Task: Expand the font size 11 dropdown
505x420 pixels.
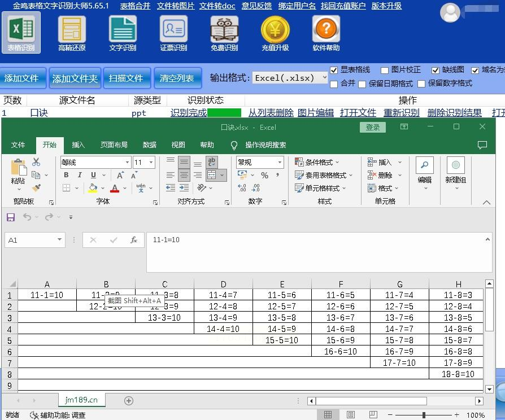Action: [151, 163]
